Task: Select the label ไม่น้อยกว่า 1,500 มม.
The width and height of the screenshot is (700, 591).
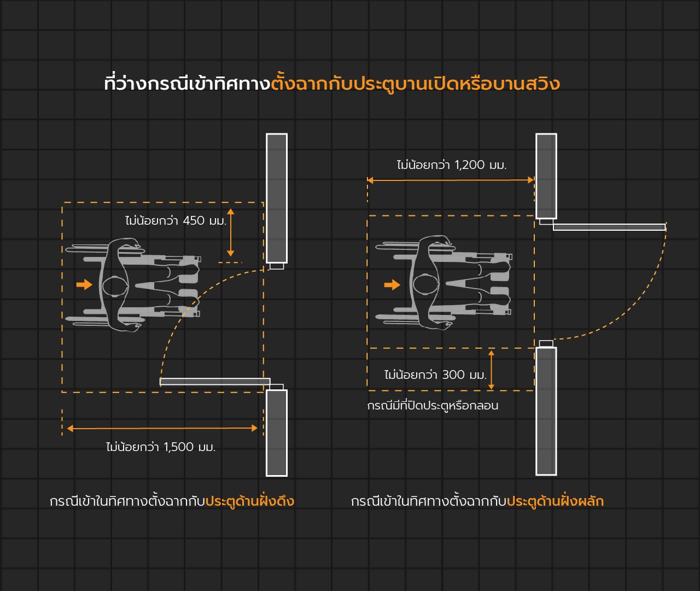Action: coord(161,447)
